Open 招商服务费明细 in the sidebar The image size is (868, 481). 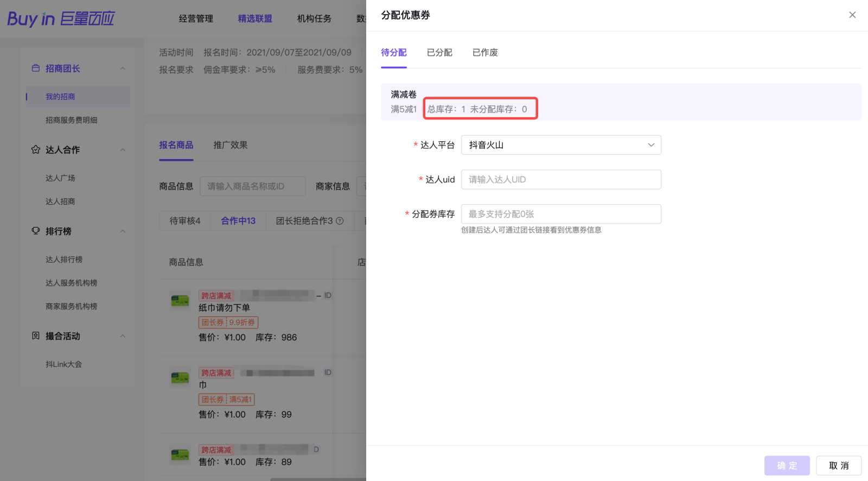(x=72, y=120)
